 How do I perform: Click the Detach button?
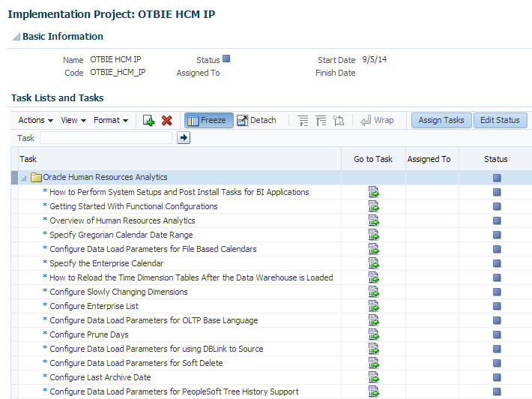pos(256,120)
